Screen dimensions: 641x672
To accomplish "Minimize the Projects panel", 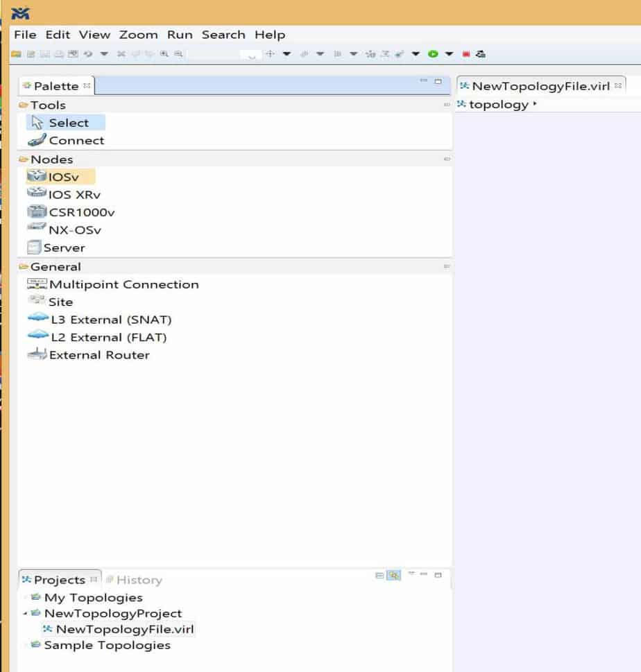I will point(424,574).
